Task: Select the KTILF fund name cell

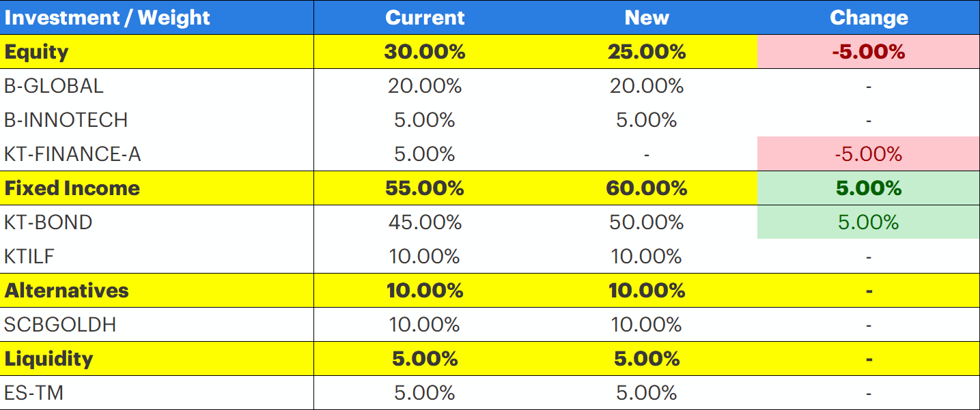Action: (29, 257)
